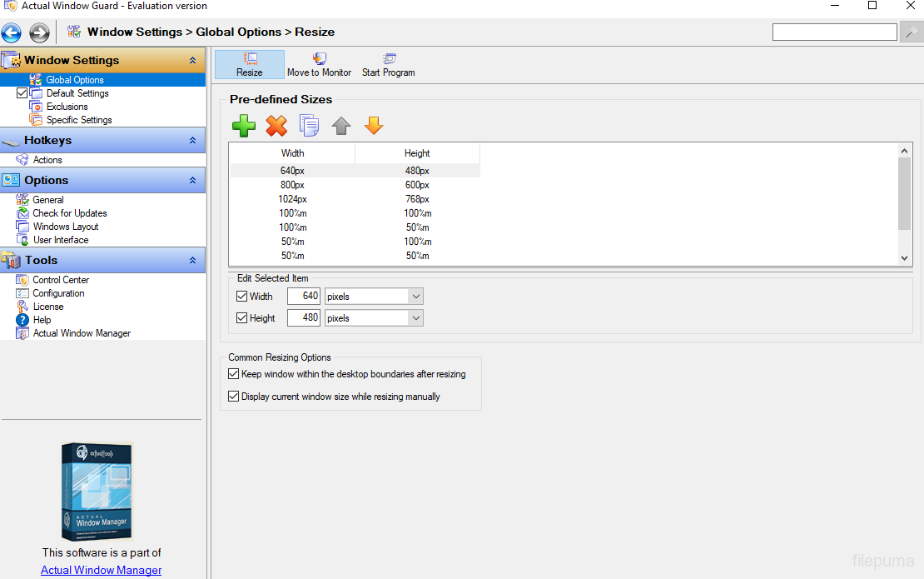Disable keep window within desktop boundaries
Screen dimensions: 924x579
(234, 374)
